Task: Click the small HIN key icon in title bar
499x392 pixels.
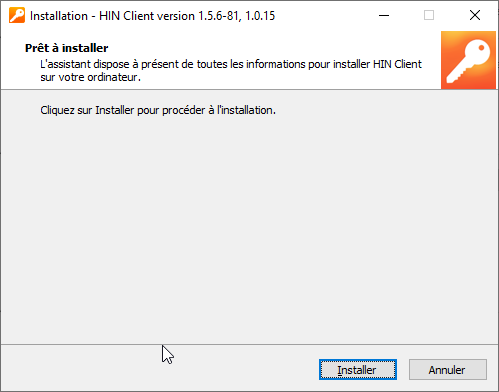Action: click(17, 15)
